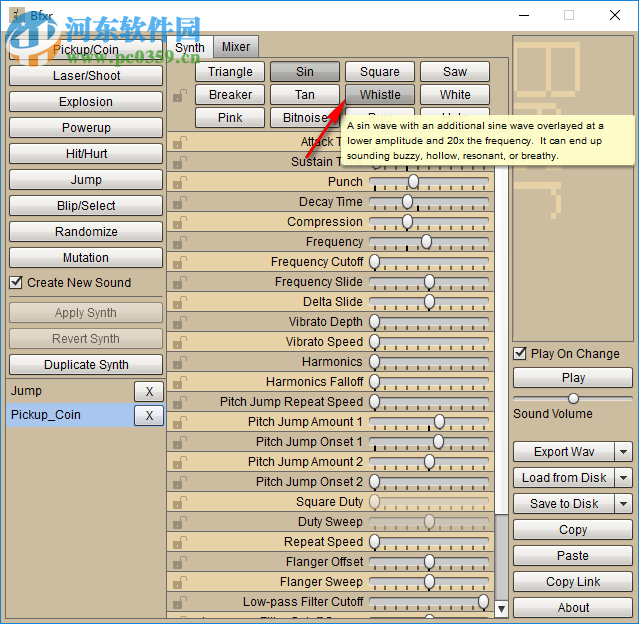The image size is (639, 624).
Task: Click the Low-pass Filter Cutoff slider handle
Action: 483,602
